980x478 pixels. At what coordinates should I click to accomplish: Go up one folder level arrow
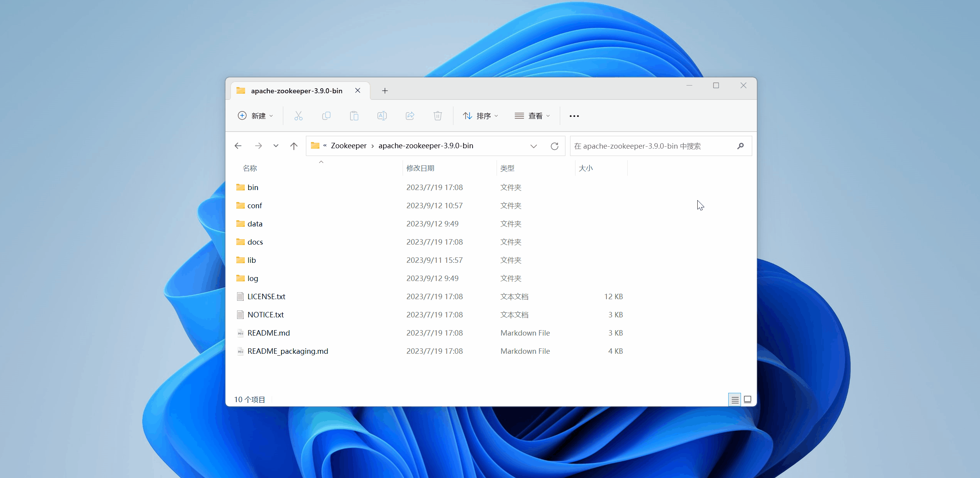[x=294, y=146]
